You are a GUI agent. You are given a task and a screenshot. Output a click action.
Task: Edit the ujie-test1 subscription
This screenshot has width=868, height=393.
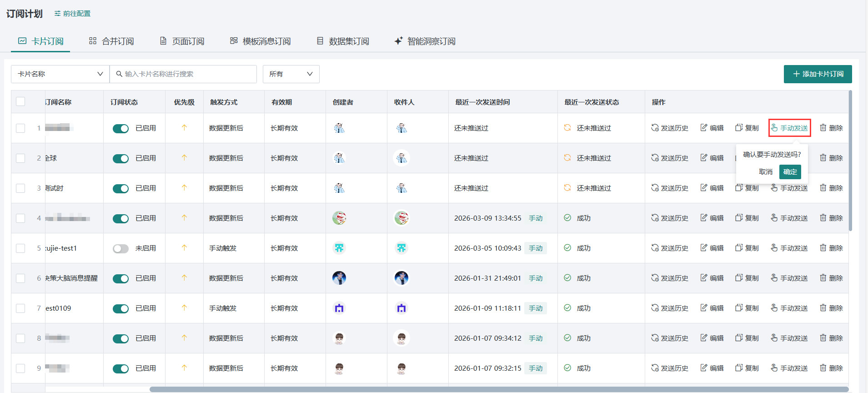point(712,248)
